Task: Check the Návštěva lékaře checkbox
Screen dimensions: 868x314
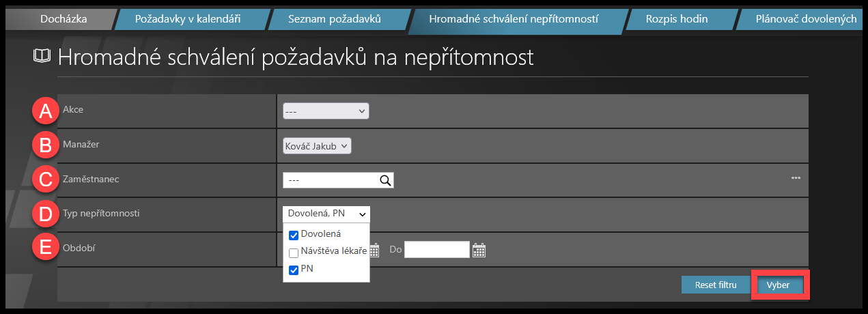Action: coord(294,253)
